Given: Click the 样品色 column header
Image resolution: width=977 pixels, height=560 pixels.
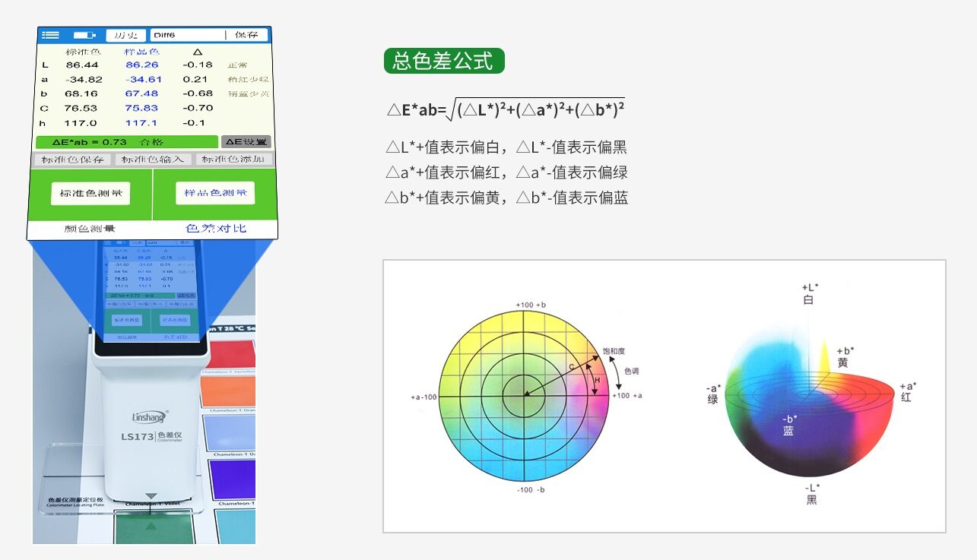Looking at the screenshot, I should pos(141,52).
